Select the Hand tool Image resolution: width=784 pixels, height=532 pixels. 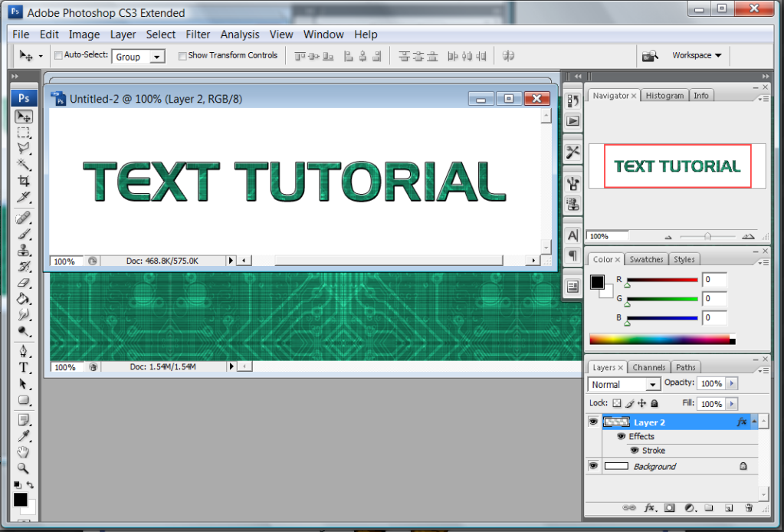click(24, 452)
